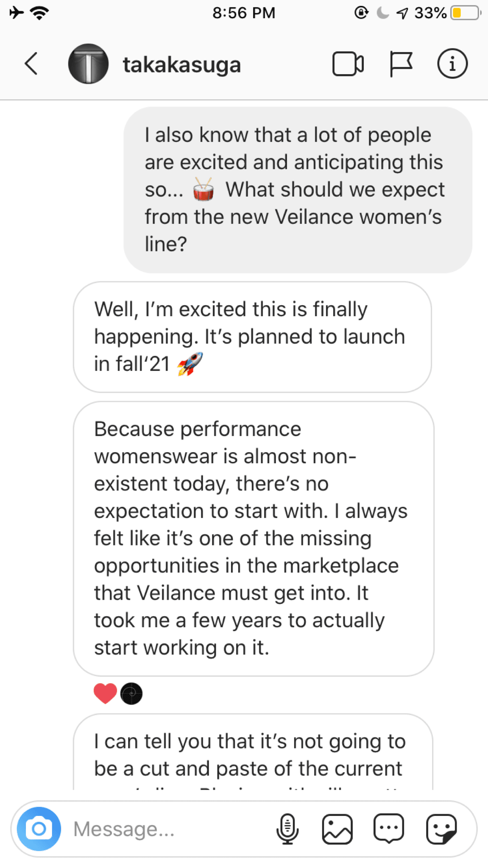This screenshot has height=868, width=488.
Task: Tap takakasuga profile avatar
Action: [88, 64]
